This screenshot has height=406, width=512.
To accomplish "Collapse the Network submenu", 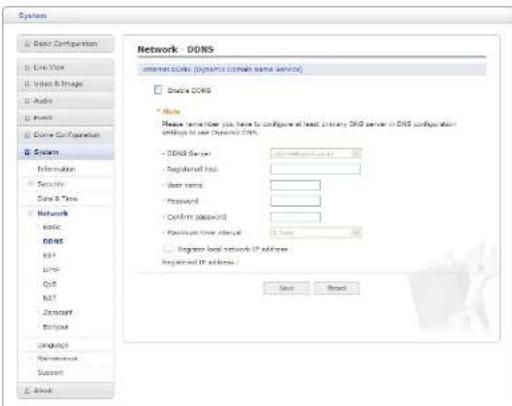I will 53,213.
